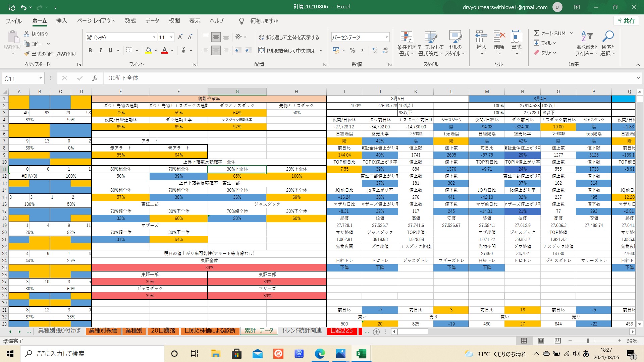The width and height of the screenshot is (644, 362).
Task: Toggle Italic formatting
Action: click(x=100, y=50)
